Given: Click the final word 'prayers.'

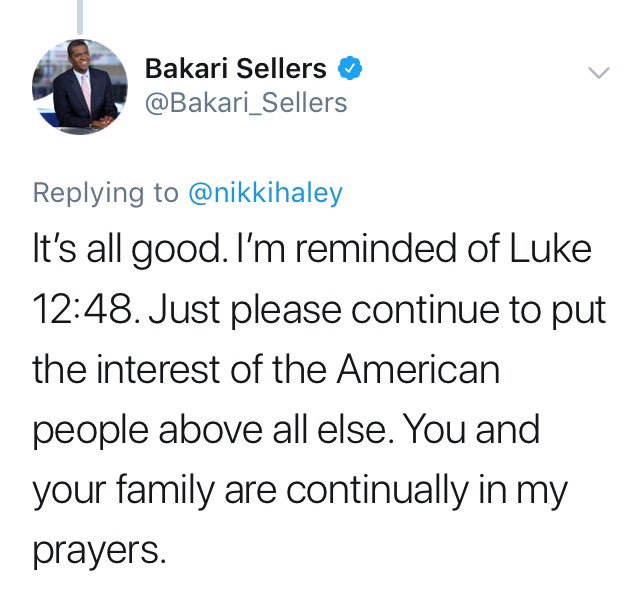Looking at the screenshot, I should 100,551.
